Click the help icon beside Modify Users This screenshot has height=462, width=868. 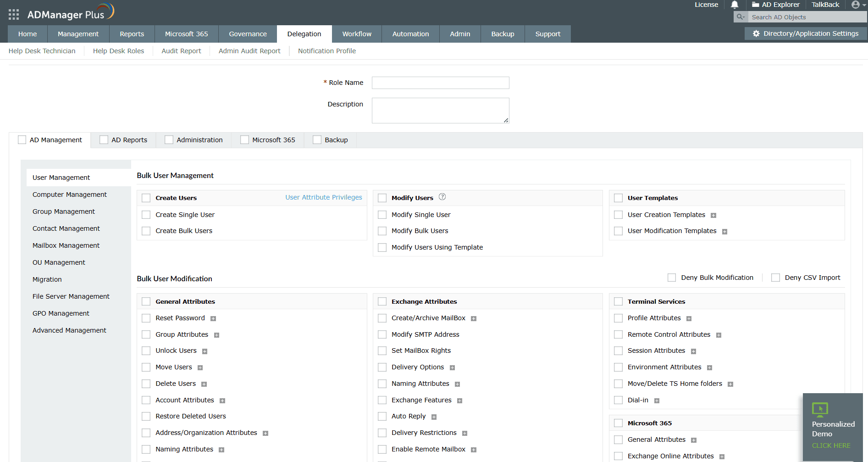click(x=442, y=197)
